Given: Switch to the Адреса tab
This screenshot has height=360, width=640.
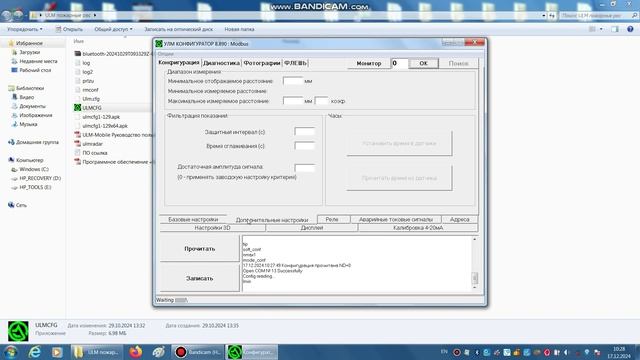Looking at the screenshot, I should coord(460,220).
